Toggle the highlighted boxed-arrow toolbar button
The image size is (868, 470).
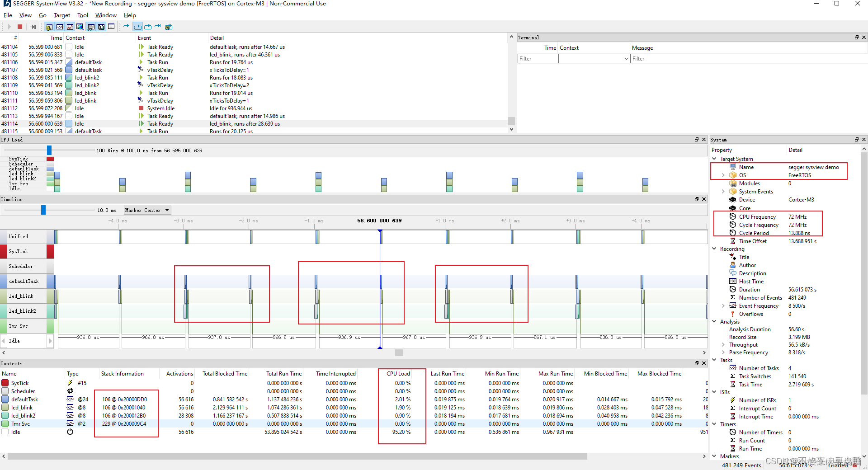tap(137, 27)
